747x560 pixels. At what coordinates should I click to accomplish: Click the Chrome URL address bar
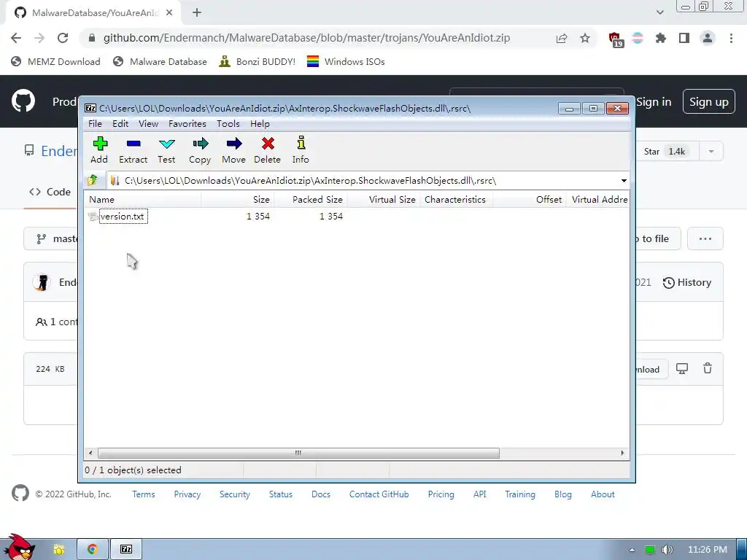tap(307, 38)
